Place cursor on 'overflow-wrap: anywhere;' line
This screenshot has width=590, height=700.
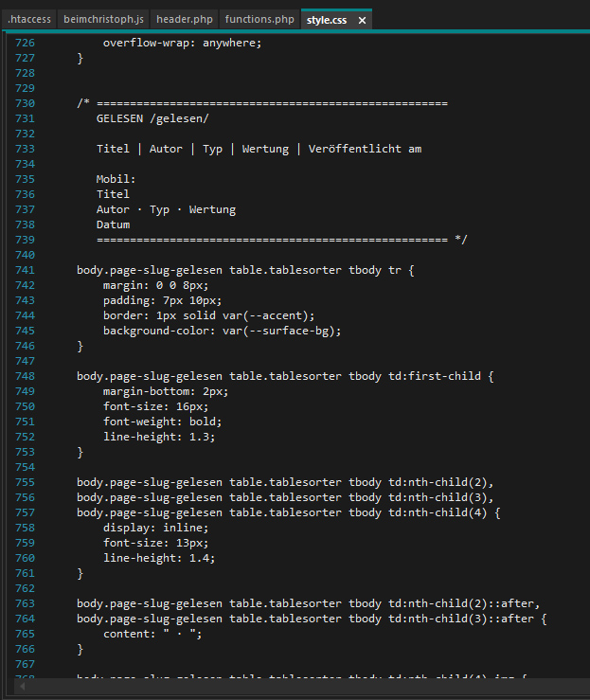coord(182,43)
